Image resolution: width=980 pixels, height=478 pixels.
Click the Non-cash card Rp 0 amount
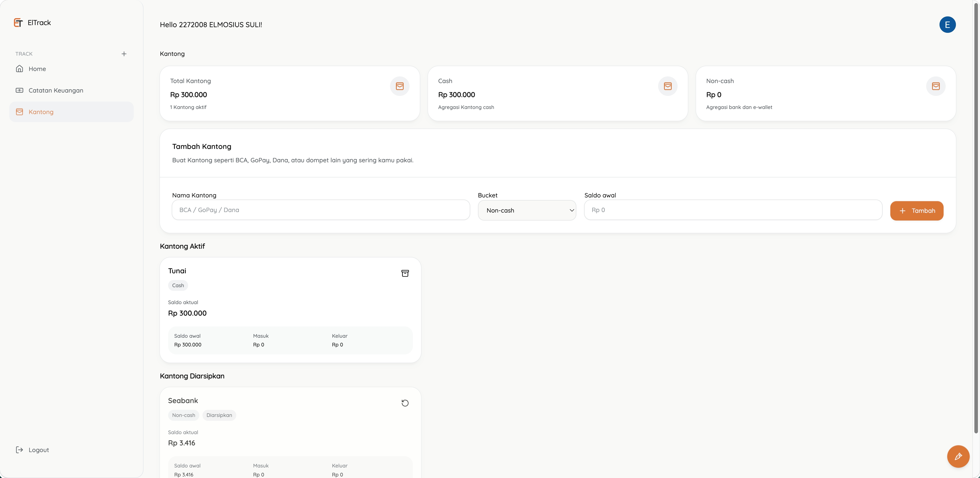point(714,95)
